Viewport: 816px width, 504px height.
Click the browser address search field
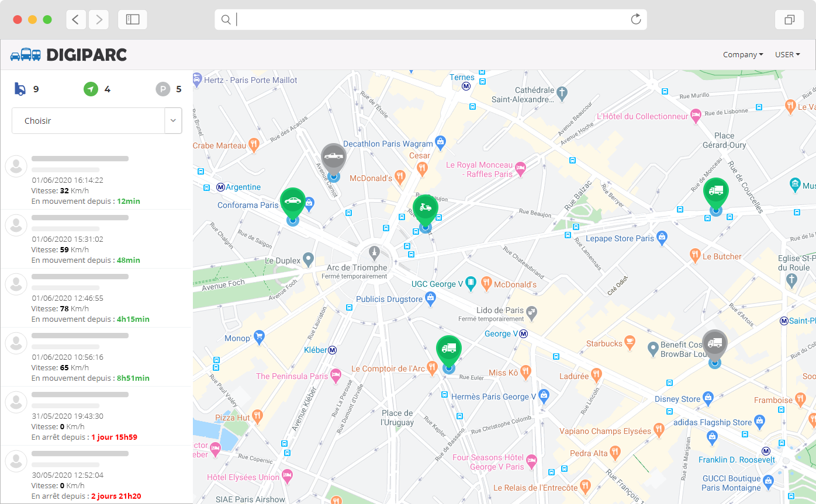pyautogui.click(x=431, y=19)
